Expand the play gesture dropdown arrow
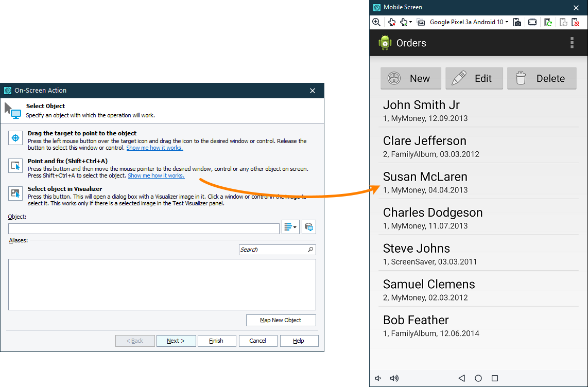 pos(411,22)
